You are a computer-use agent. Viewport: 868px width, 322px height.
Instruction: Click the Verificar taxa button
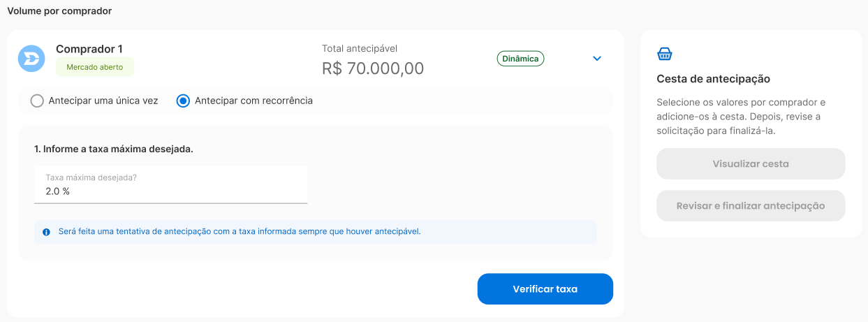545,289
